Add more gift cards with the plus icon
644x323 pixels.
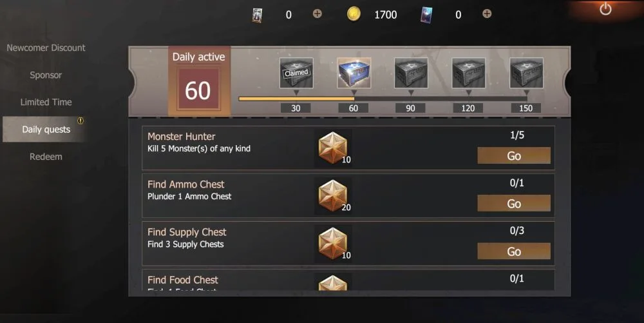(x=317, y=14)
